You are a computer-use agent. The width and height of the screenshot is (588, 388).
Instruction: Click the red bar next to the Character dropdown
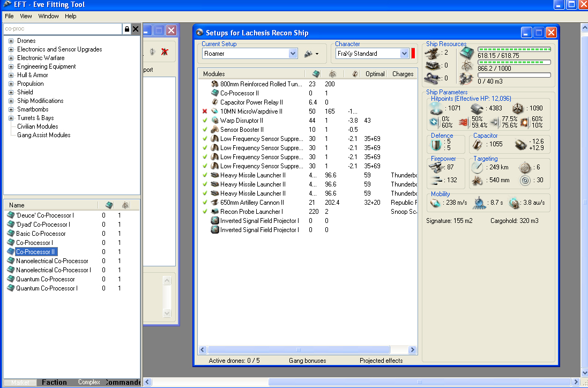pyautogui.click(x=413, y=54)
